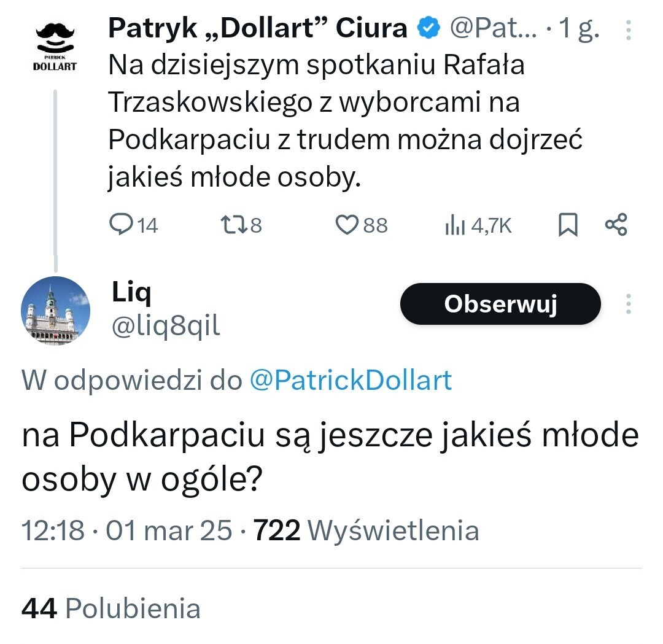Click the 12:18 · 01 mar 25 timestamp
Viewport: 663px width, 644px height.
click(x=127, y=530)
